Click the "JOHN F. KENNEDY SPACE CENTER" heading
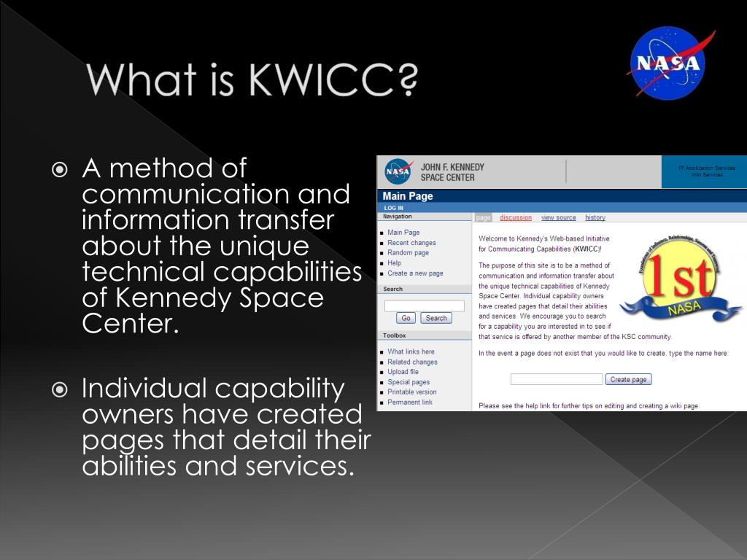This screenshot has height=560, width=747. pyautogui.click(x=452, y=172)
